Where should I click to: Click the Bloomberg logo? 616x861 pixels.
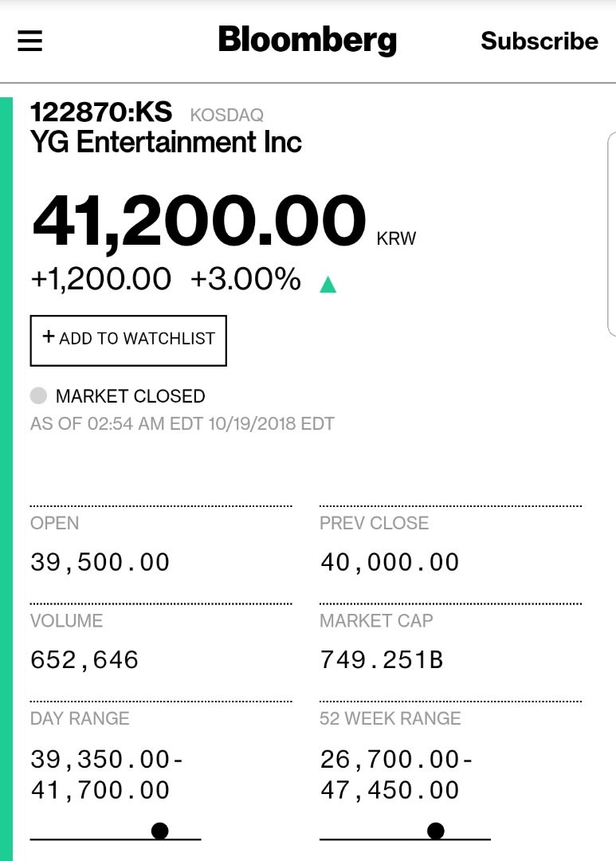click(307, 40)
